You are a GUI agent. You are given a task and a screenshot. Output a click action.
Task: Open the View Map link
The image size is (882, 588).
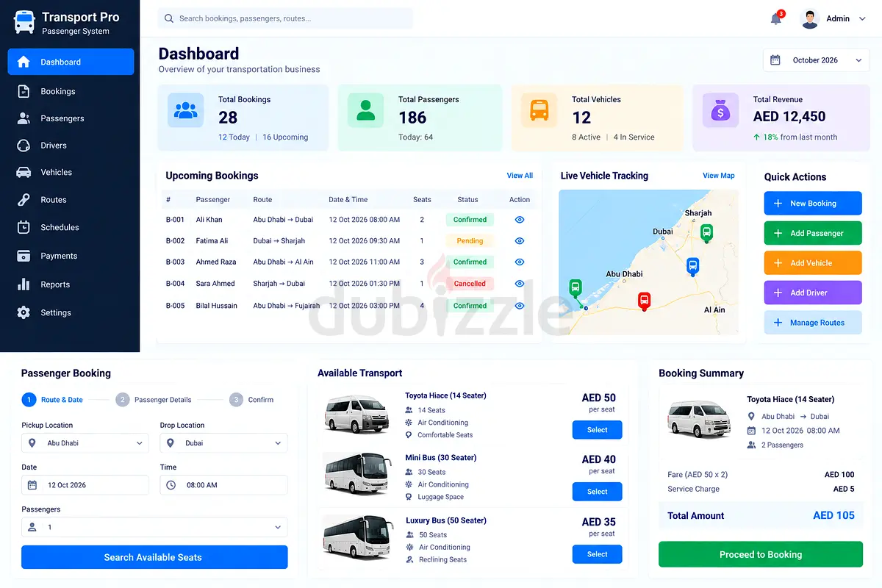pos(718,176)
